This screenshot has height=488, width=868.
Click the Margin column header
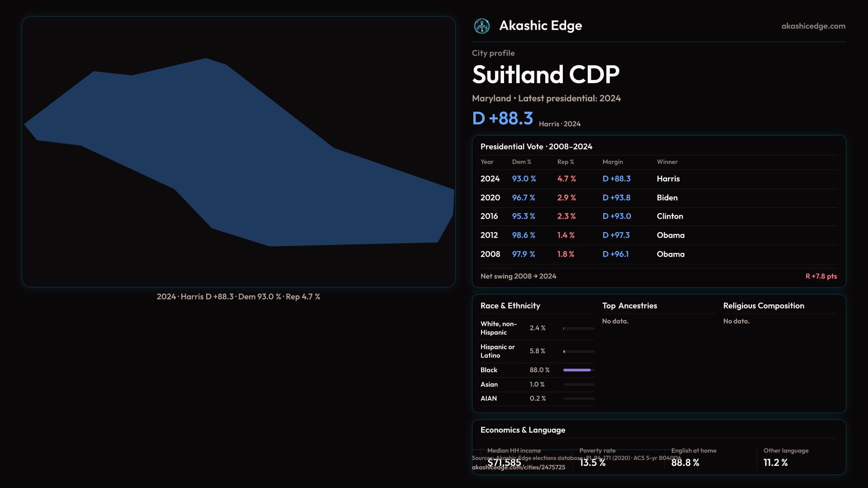tap(612, 162)
